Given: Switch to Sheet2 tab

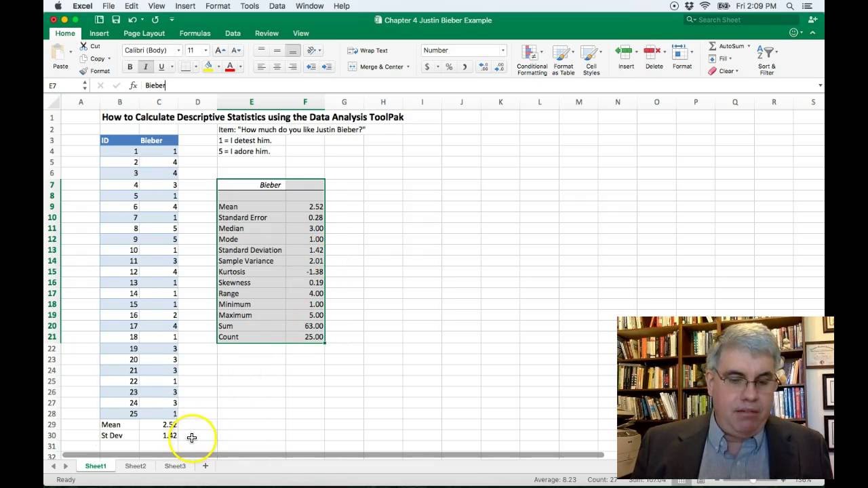Looking at the screenshot, I should pyautogui.click(x=135, y=466).
